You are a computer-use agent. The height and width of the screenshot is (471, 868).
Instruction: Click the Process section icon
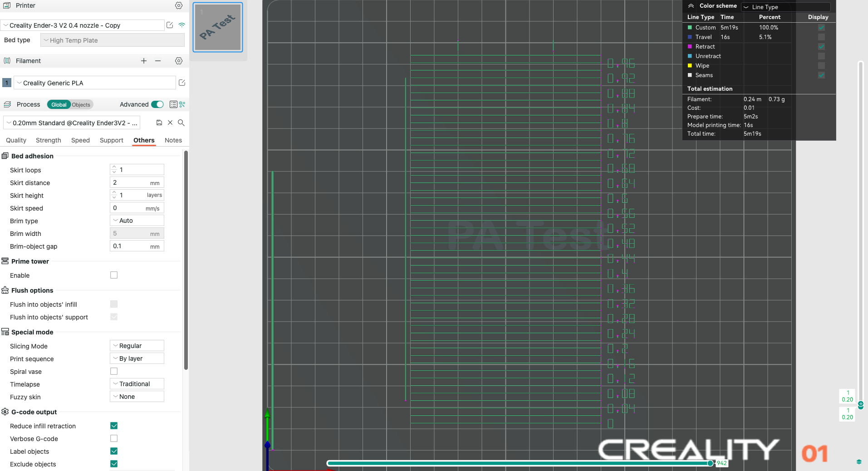coord(7,104)
